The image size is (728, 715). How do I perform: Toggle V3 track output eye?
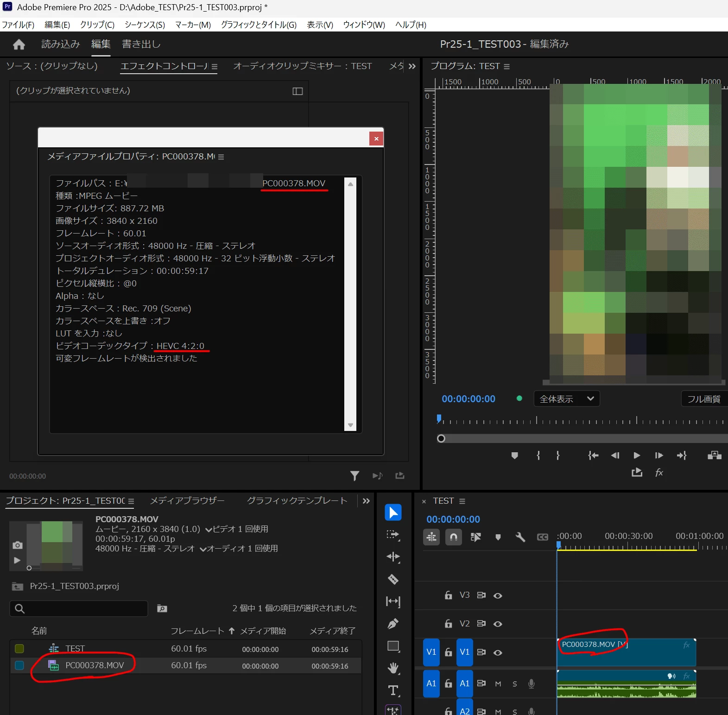tap(498, 595)
